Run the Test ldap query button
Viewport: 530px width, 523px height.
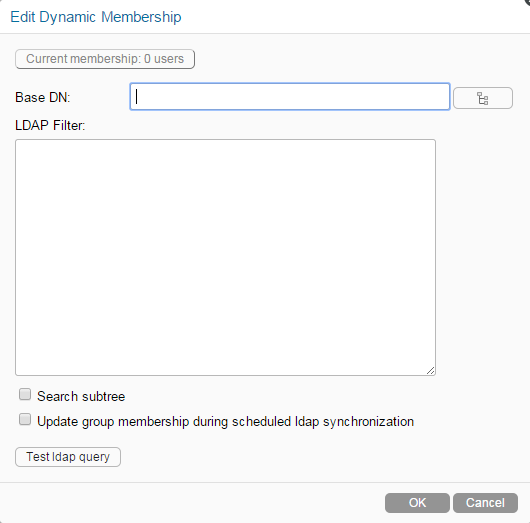(x=68, y=457)
